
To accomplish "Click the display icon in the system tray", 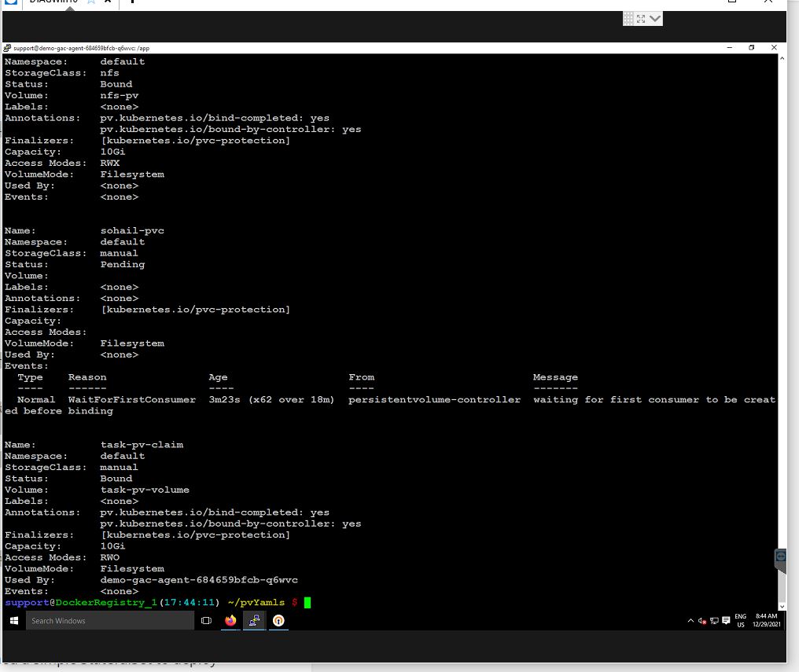I will [x=714, y=620].
